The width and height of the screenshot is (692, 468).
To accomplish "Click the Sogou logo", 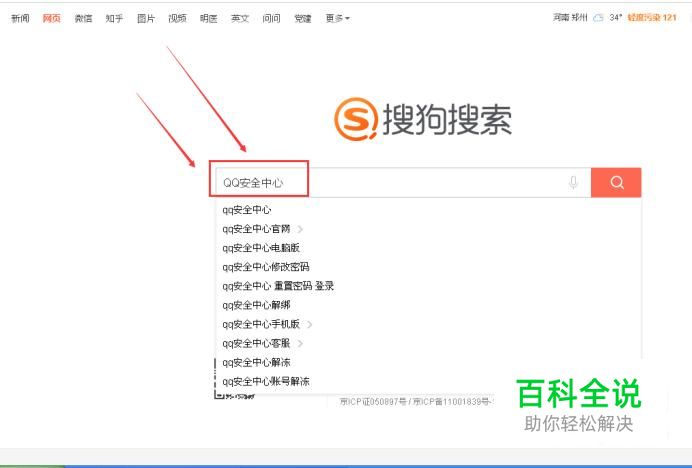I will pos(423,119).
